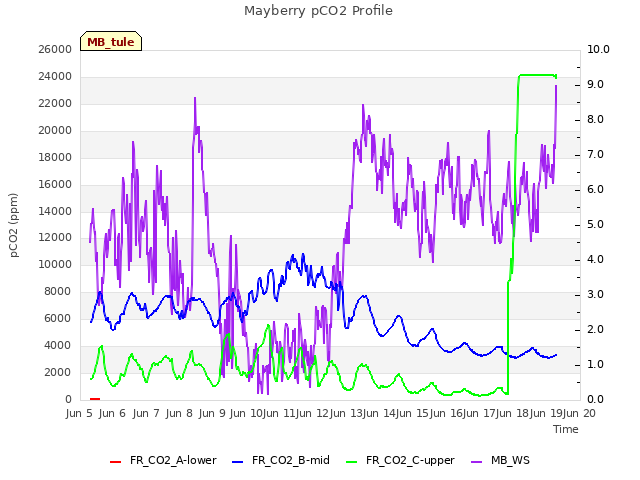Viewport: 640px width, 480px height.
Task: Click the FR_CO2_B-mid legend entry
Action: [281, 460]
